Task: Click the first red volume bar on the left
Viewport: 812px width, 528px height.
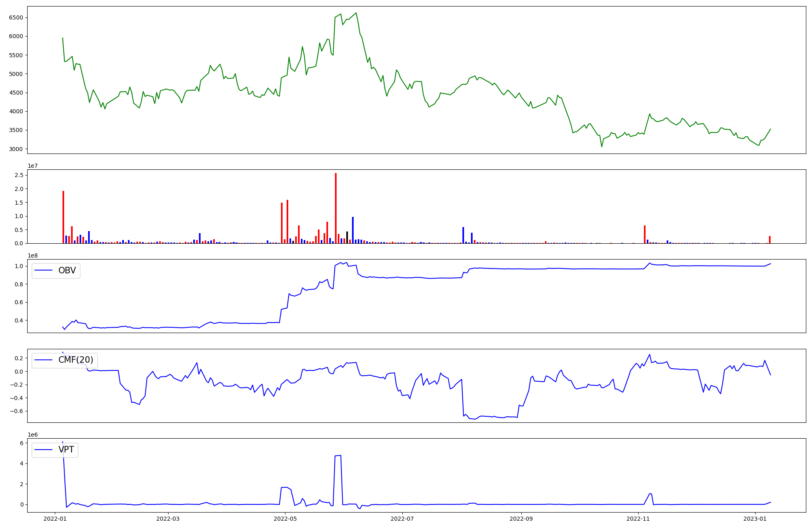Action: [x=63, y=217]
